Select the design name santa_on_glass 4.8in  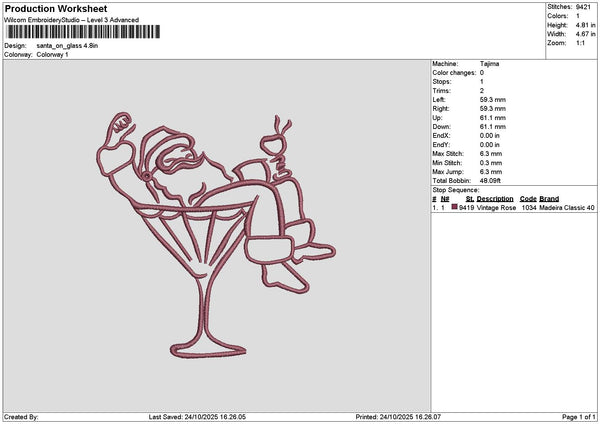[67, 46]
